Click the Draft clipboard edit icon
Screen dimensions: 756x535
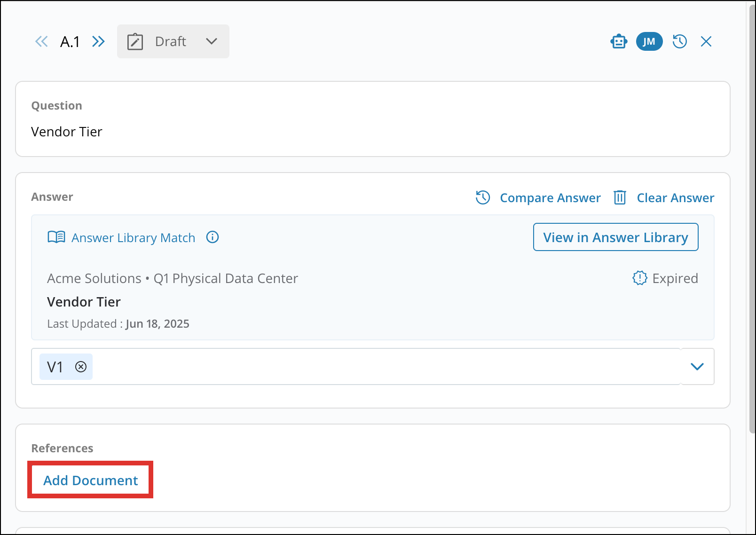(135, 41)
